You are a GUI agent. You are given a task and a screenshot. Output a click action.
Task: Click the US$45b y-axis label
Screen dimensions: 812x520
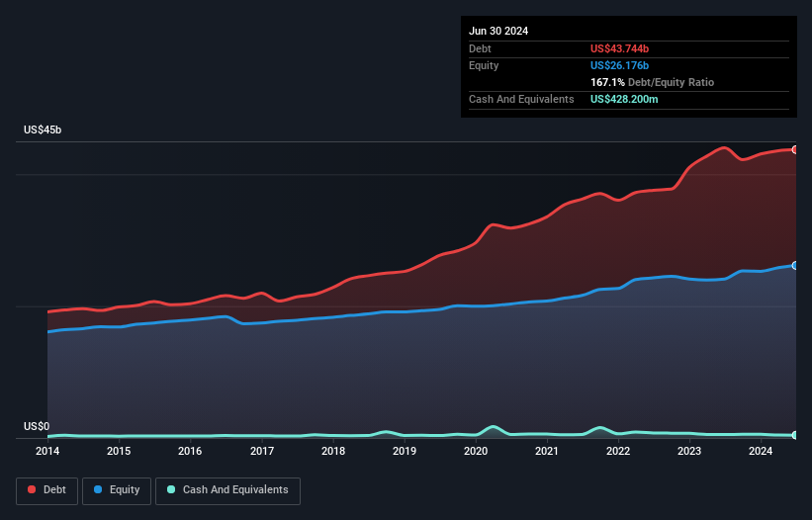point(43,130)
